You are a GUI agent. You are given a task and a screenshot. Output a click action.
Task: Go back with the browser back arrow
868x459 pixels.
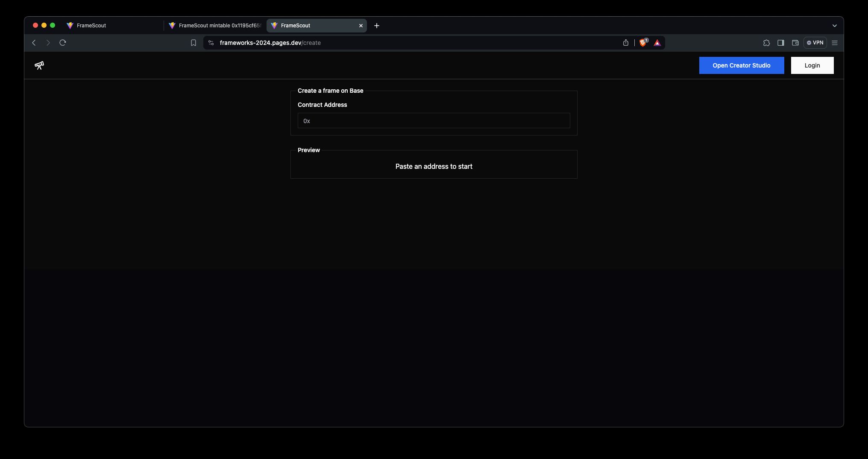[34, 43]
